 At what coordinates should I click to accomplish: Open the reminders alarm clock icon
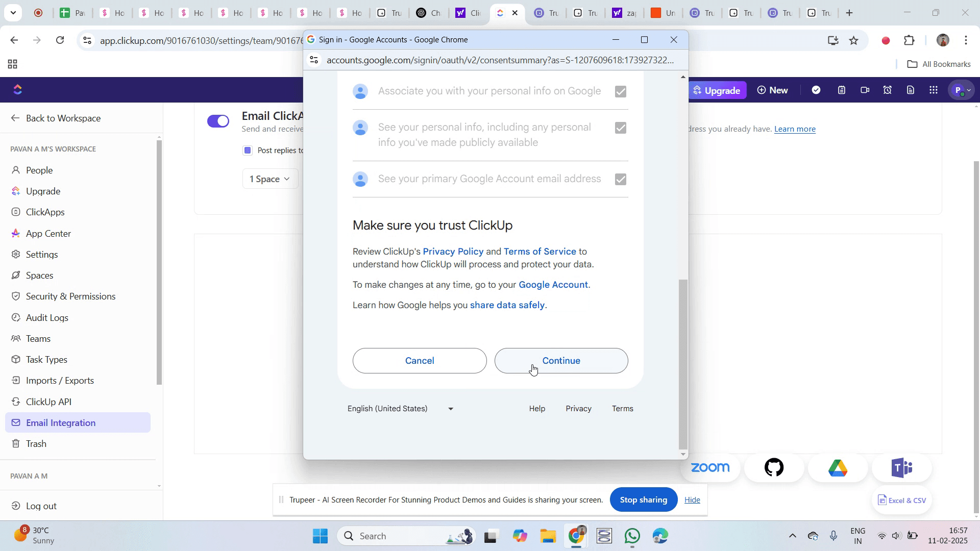point(888,90)
